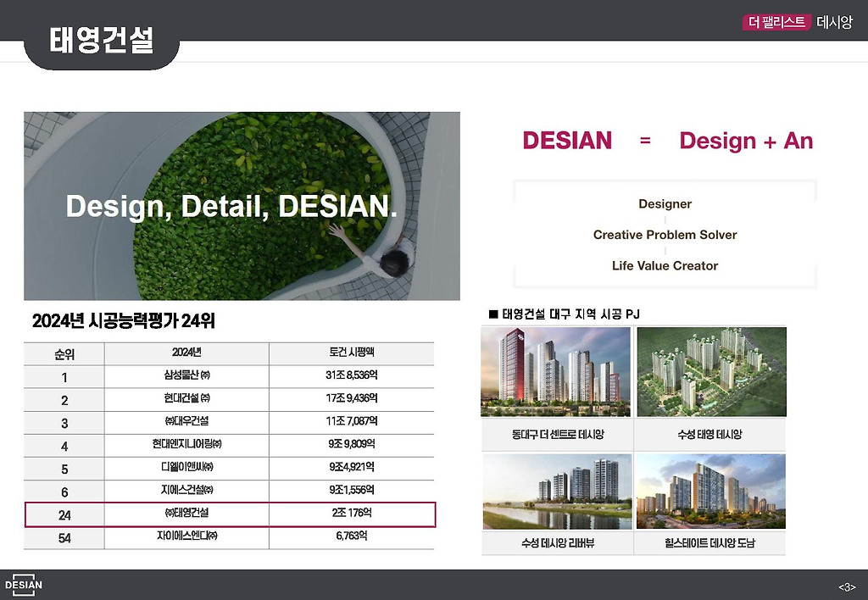
Task: Click the Creative Problem Solver text
Action: point(665,235)
